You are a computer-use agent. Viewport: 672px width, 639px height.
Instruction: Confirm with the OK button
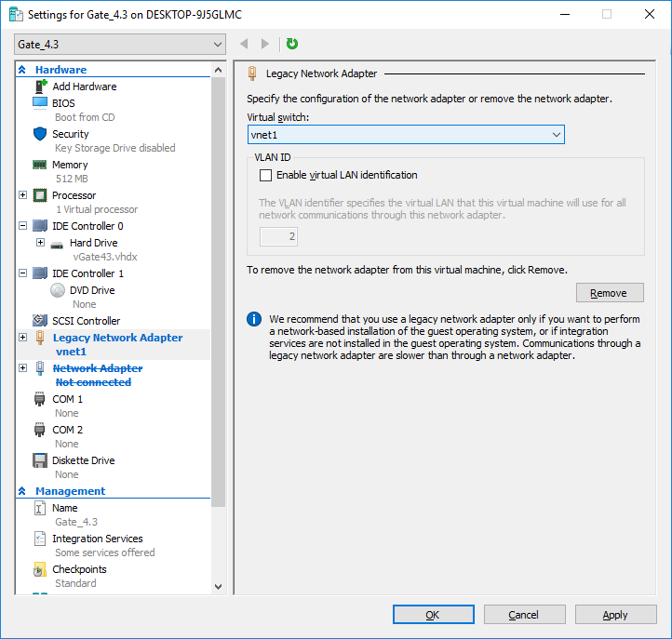[434, 615]
